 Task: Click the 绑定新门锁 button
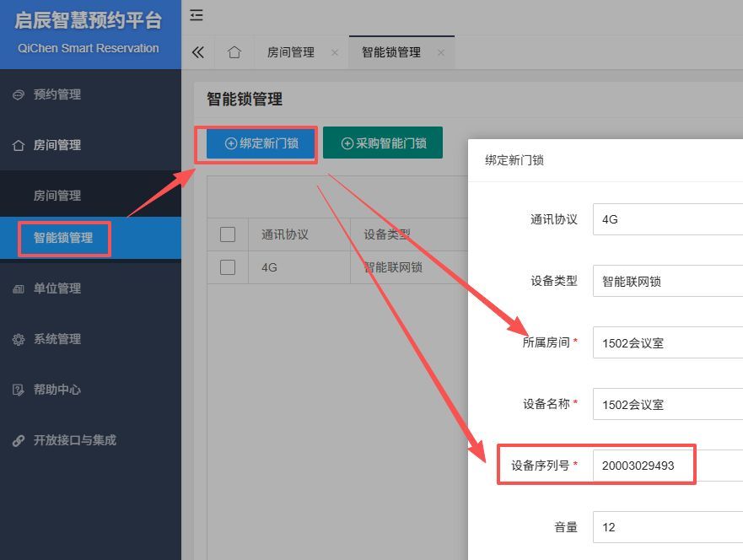[261, 143]
